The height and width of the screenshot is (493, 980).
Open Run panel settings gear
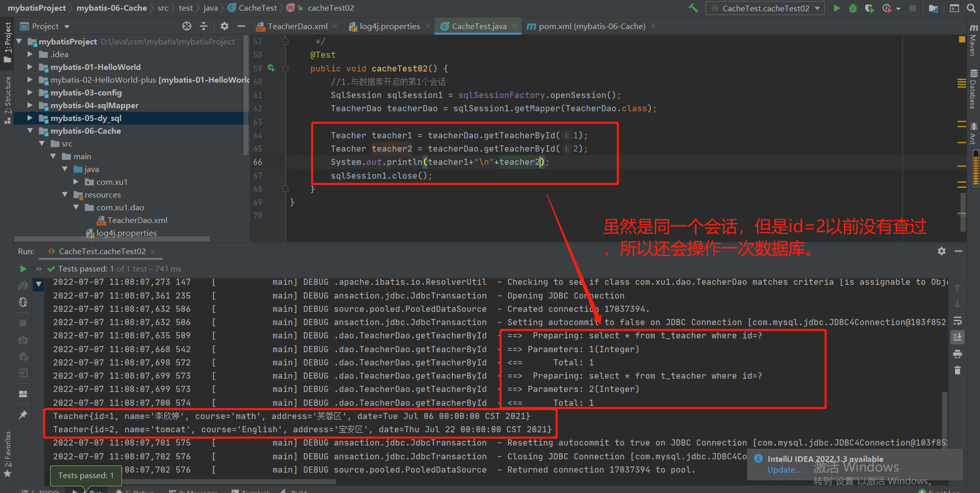pyautogui.click(x=942, y=251)
